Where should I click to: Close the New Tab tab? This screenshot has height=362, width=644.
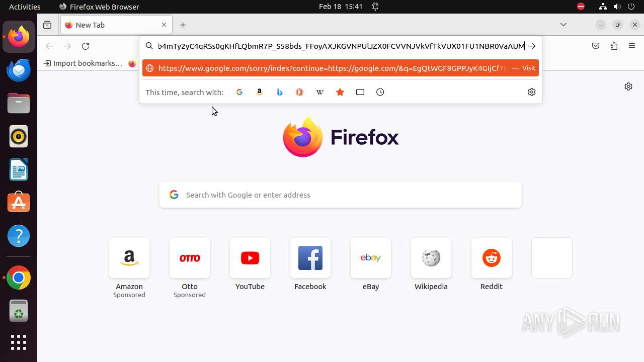click(164, 25)
